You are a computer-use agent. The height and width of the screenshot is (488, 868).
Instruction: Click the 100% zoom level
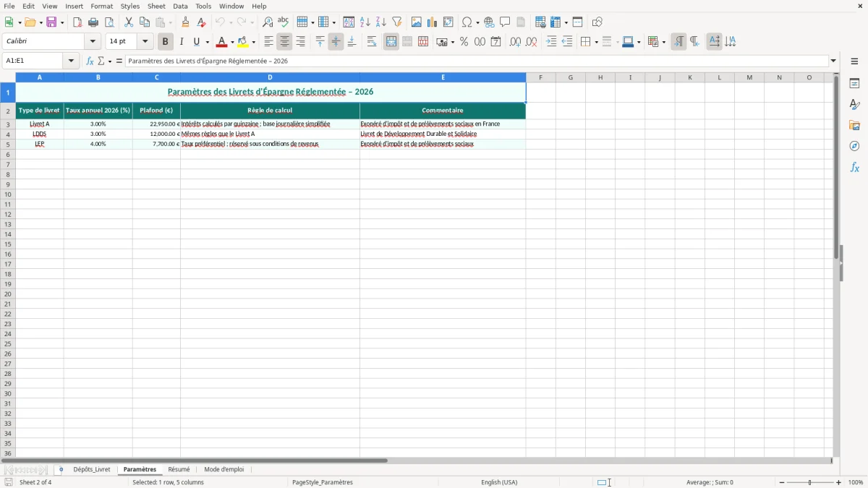click(856, 482)
